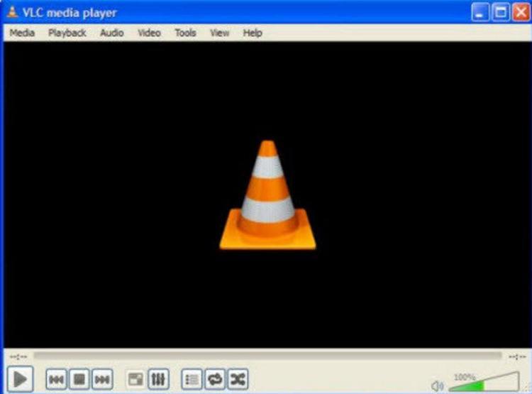
Task: Open the Playback menu
Action: click(67, 33)
